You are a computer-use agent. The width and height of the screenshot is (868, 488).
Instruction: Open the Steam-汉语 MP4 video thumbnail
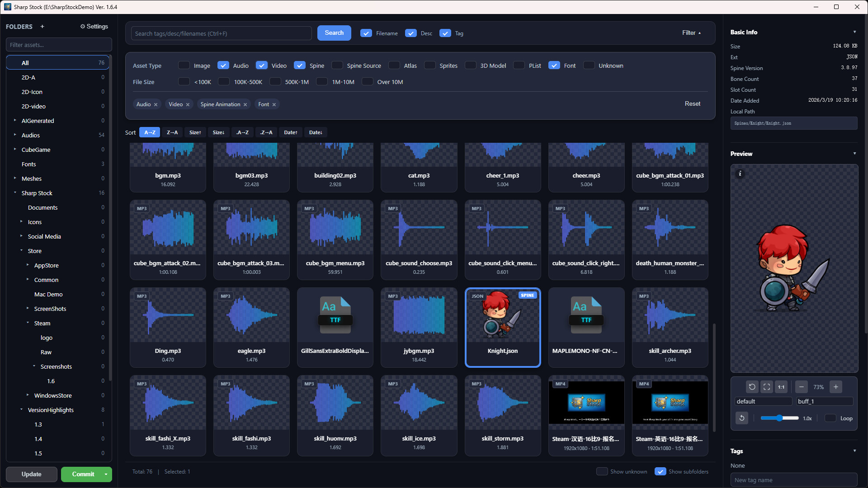pyautogui.click(x=586, y=403)
